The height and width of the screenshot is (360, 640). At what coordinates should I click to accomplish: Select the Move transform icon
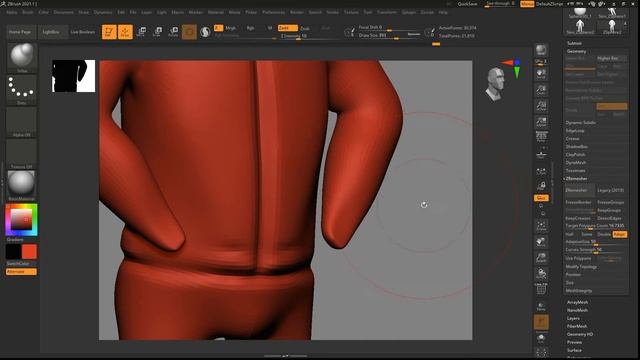142,31
